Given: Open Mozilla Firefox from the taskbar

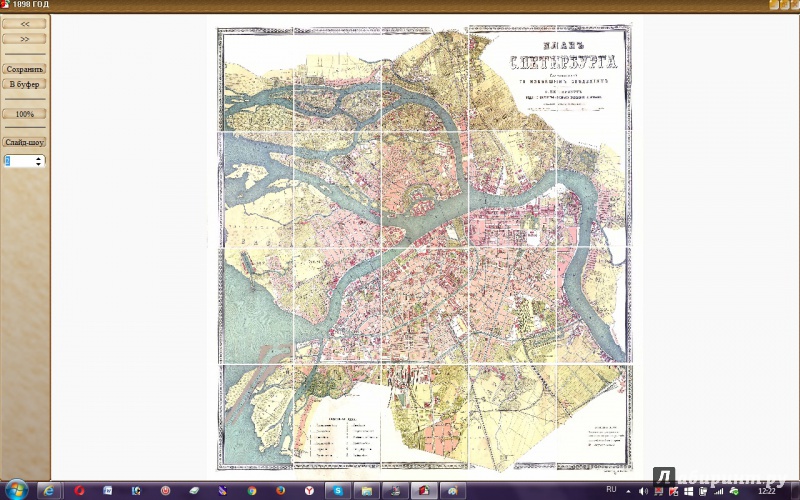Looking at the screenshot, I should [x=281, y=491].
